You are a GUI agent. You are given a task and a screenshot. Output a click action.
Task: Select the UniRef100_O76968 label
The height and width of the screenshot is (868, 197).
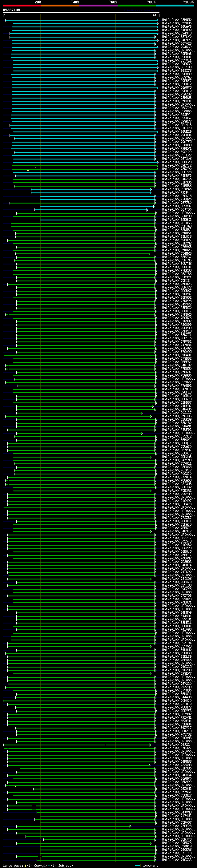tap(177, 247)
